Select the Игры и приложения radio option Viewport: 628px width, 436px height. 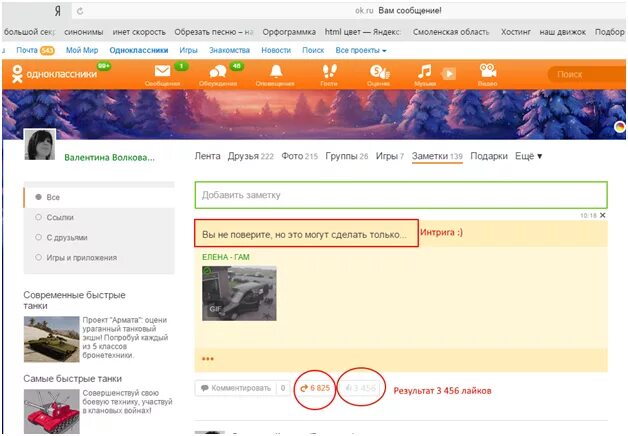38,257
